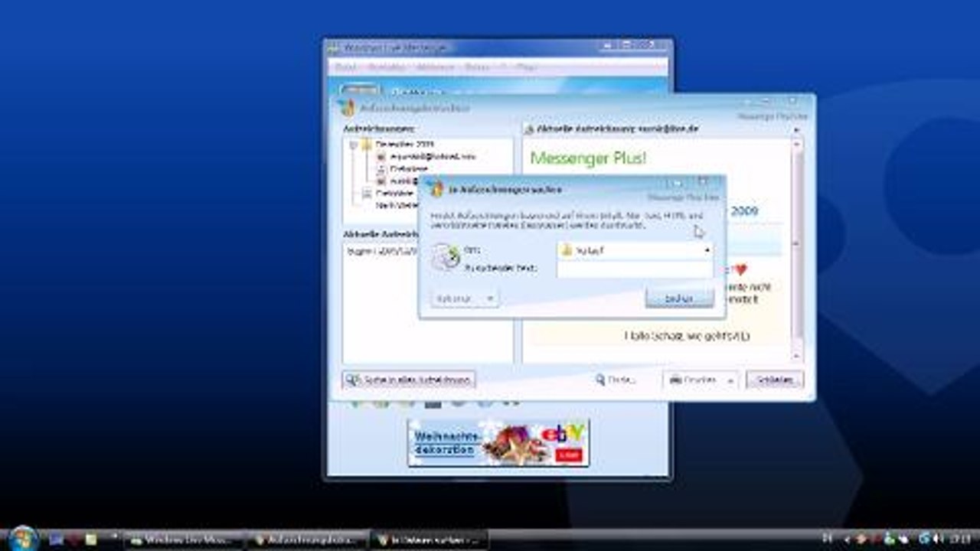Click the scroll-up arrow of the log pane
Image resolution: width=980 pixels, height=551 pixels.
coord(796,145)
